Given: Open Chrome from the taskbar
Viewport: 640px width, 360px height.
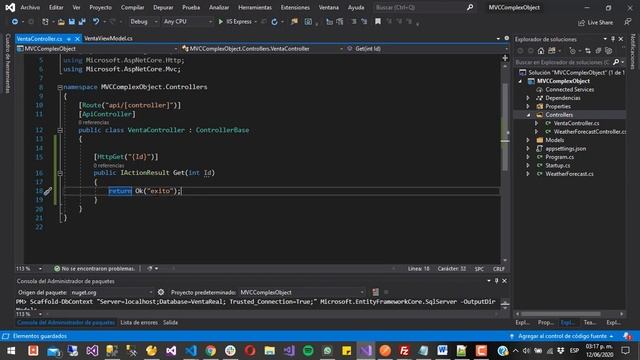Looking at the screenshot, I should coord(211,351).
